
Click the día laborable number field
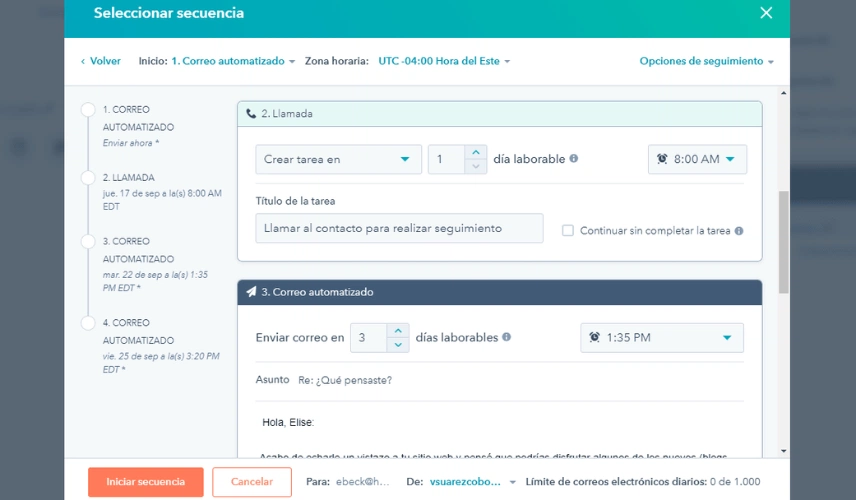(x=447, y=159)
